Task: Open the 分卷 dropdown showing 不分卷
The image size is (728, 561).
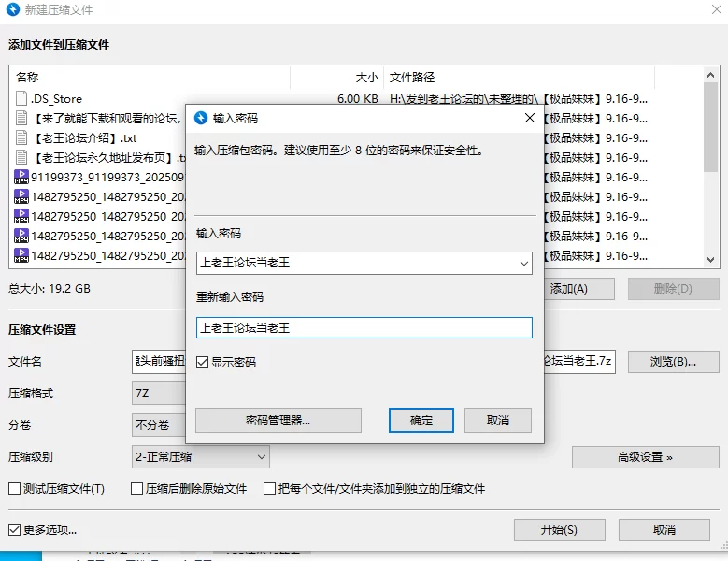Action: click(x=159, y=424)
